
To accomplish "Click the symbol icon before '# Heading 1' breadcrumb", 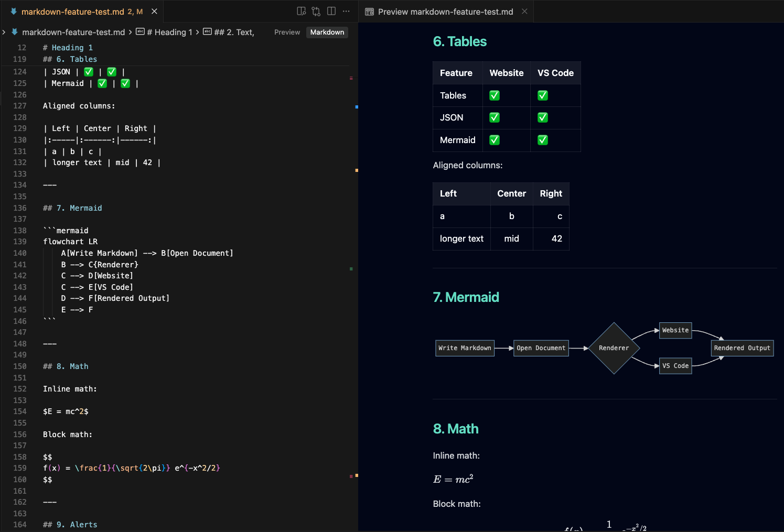I will [140, 31].
